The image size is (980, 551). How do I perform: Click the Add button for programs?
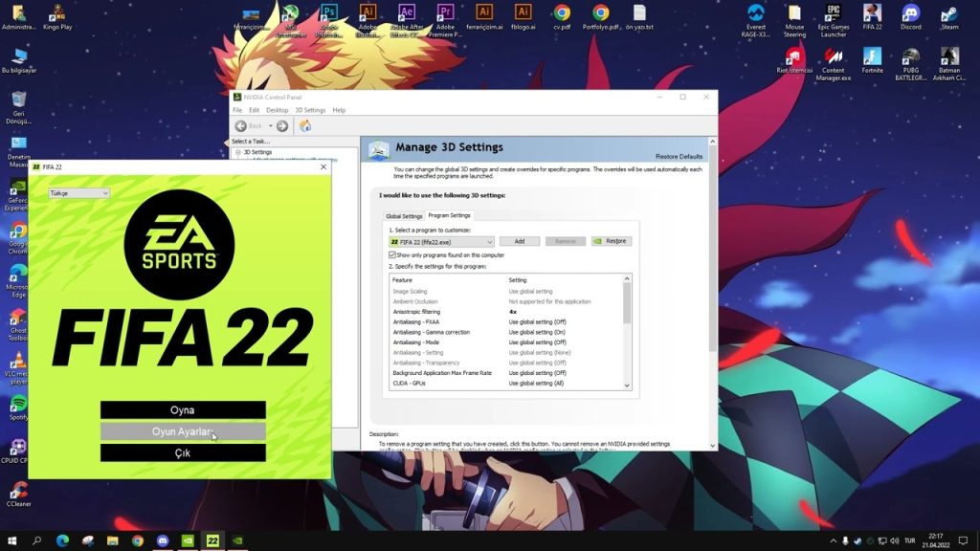coord(520,241)
